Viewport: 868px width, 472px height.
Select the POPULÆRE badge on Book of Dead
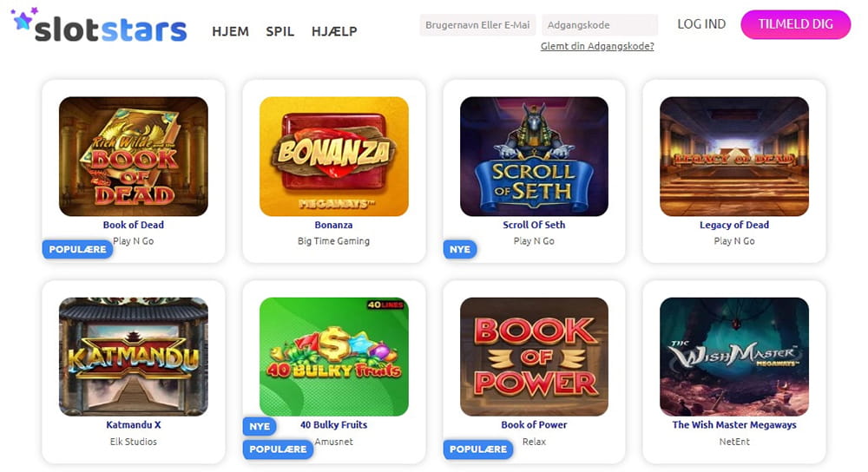pos(77,250)
